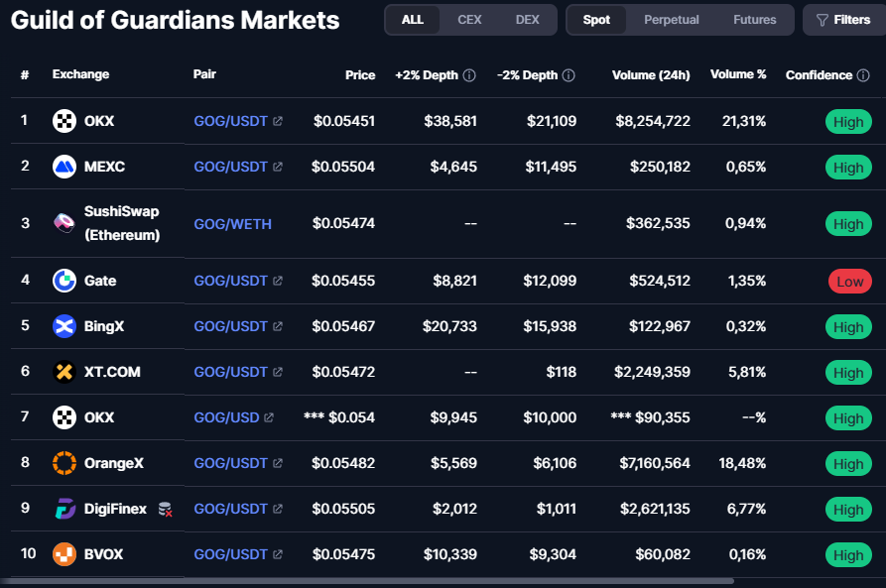The image size is (886, 588).
Task: Open external link icon for OrangeX GOG/USDT
Action: 278,463
